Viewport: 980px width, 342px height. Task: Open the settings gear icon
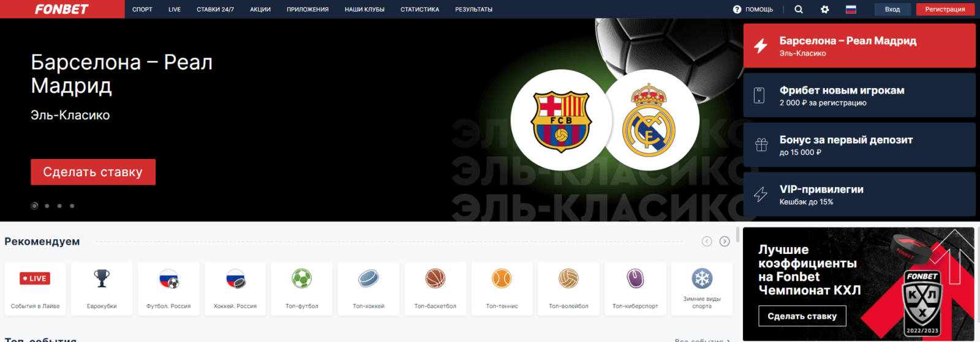pyautogui.click(x=825, y=9)
